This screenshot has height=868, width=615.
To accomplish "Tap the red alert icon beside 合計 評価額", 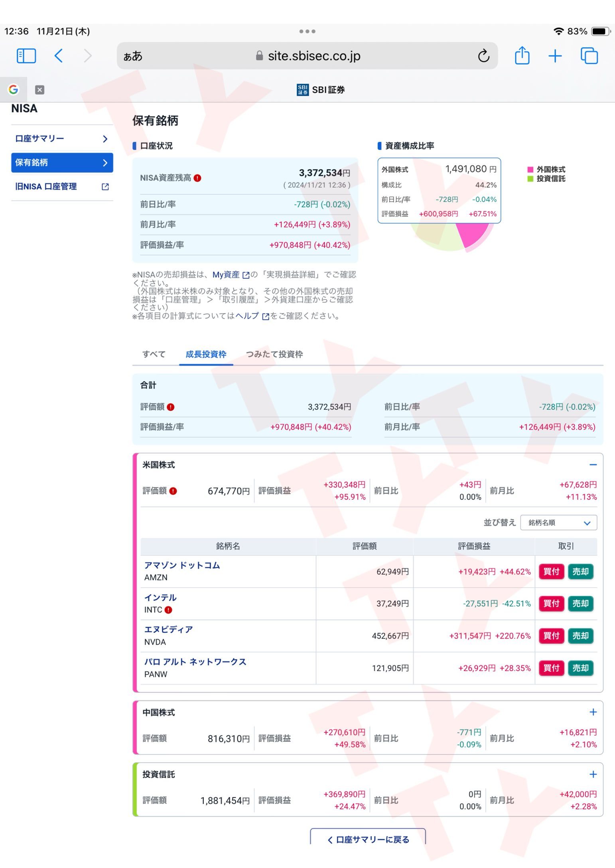I will (x=171, y=407).
